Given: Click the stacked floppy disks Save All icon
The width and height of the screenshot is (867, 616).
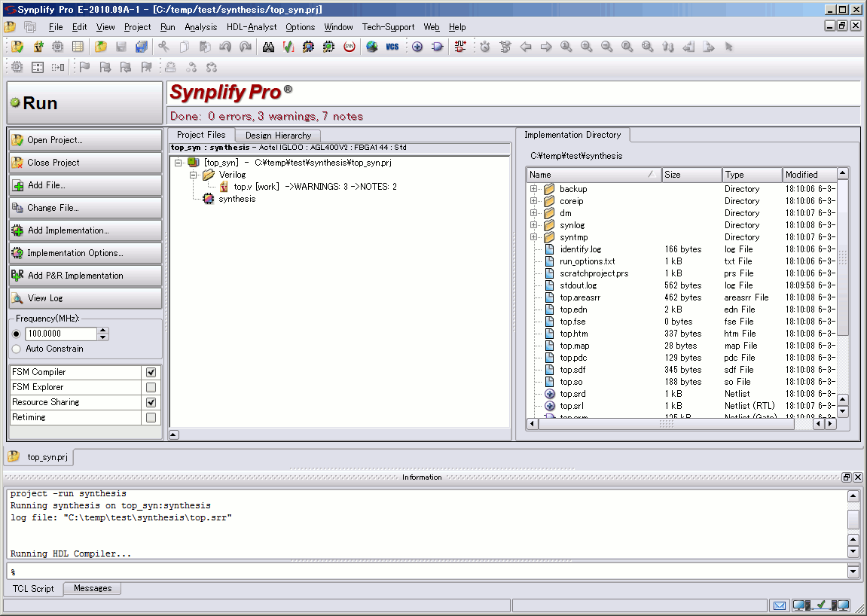Looking at the screenshot, I should click(142, 47).
